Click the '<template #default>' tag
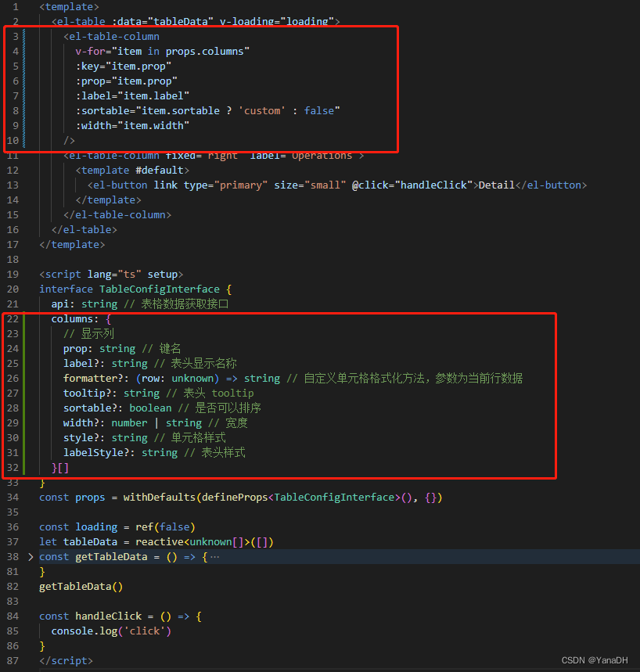This screenshot has height=672, width=640. [132, 170]
